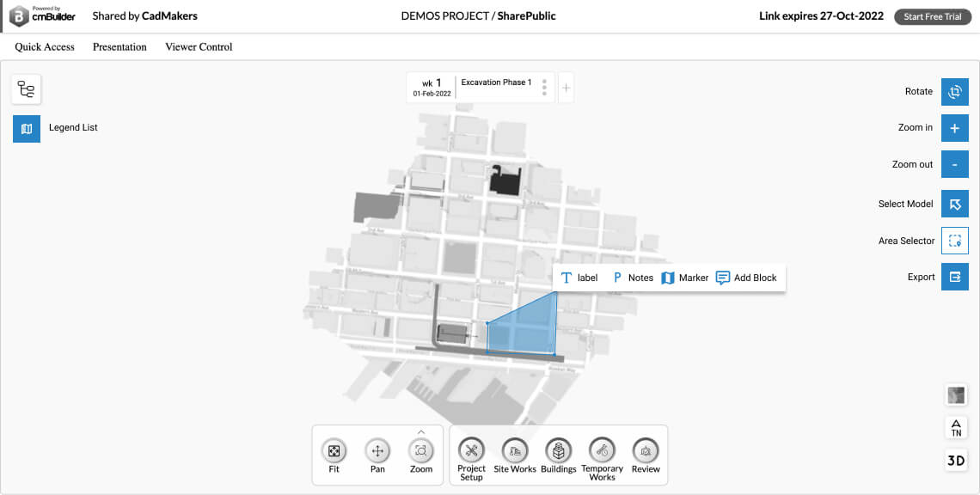Open the Site Works category
Image resolution: width=980 pixels, height=495 pixels.
pos(514,450)
